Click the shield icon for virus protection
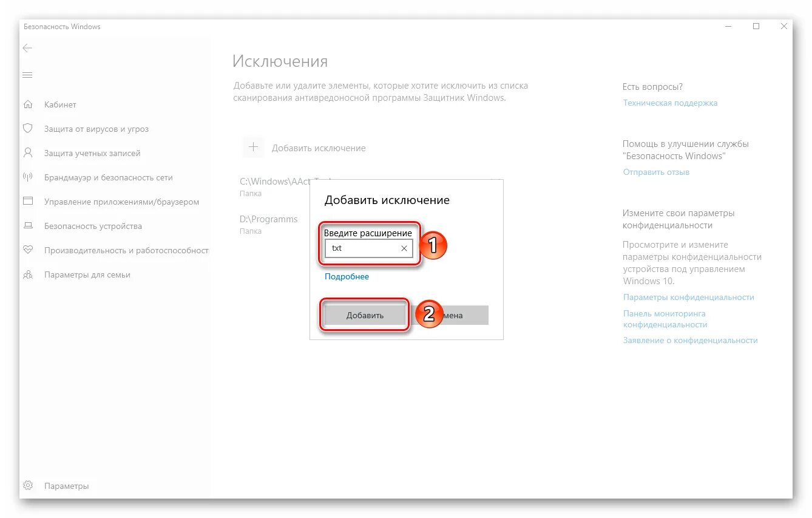The width and height of the screenshot is (812, 518). (27, 129)
